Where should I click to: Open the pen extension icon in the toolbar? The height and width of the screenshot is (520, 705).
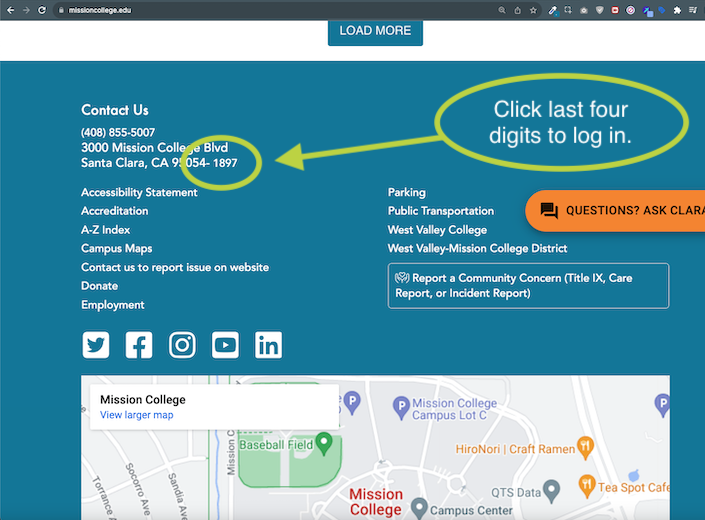[553, 10]
